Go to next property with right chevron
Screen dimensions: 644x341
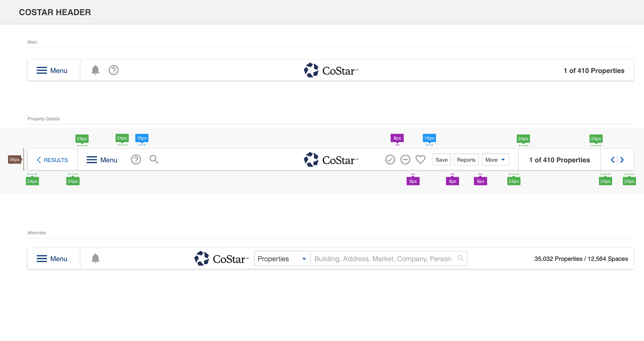(622, 160)
